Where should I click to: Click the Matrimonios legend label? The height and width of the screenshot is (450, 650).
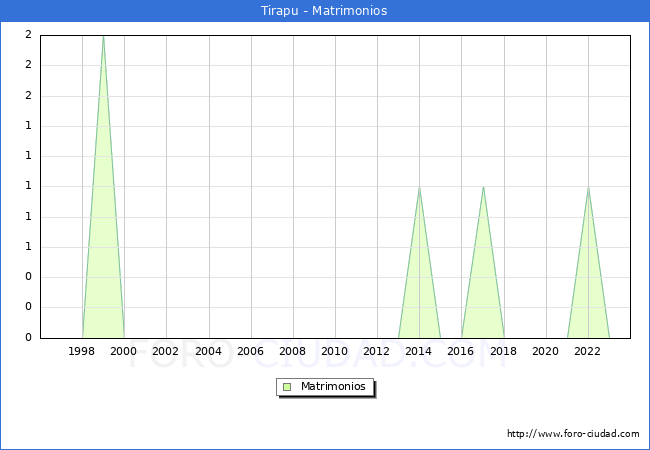[333, 386]
